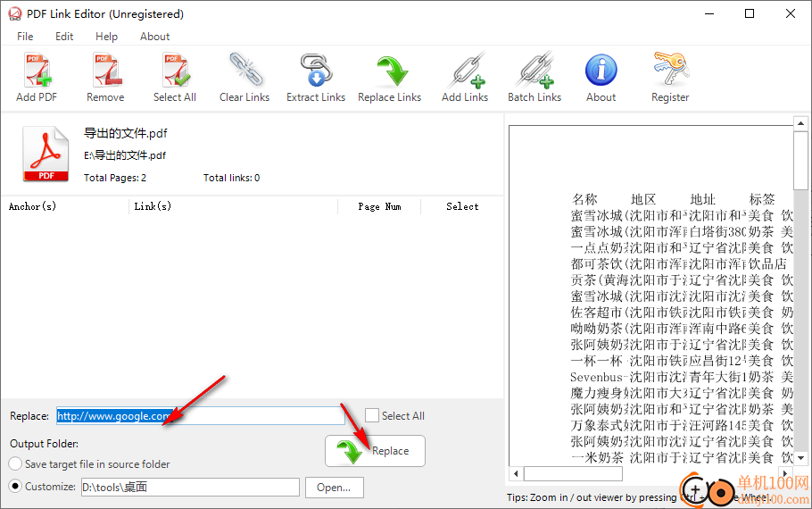This screenshot has height=509, width=812.
Task: Open the Edit menu
Action: (x=64, y=37)
